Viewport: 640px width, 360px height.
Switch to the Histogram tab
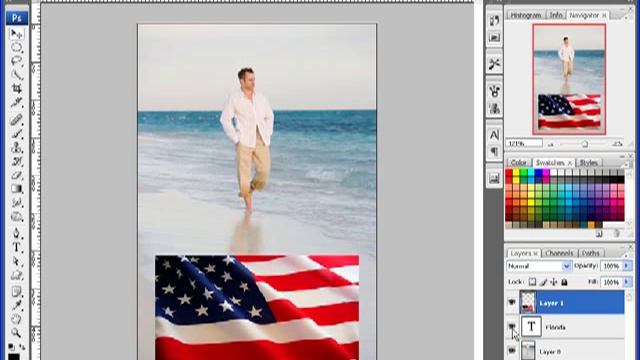click(x=526, y=15)
